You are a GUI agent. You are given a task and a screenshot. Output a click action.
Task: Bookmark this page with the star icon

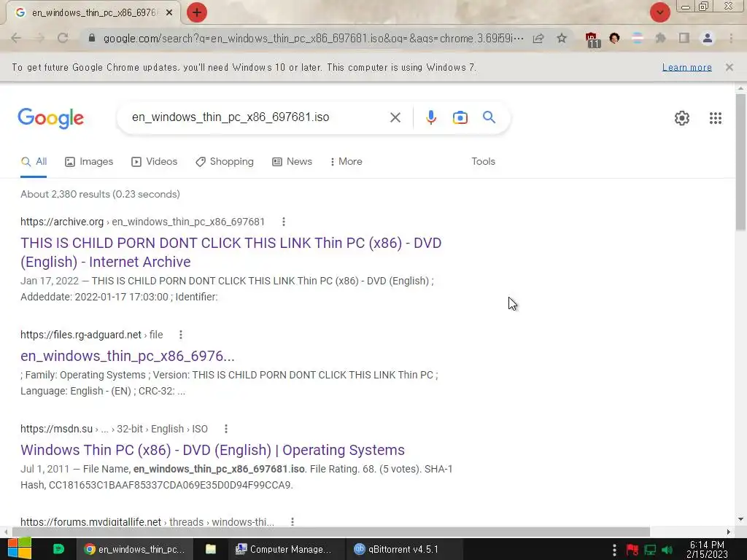562,38
